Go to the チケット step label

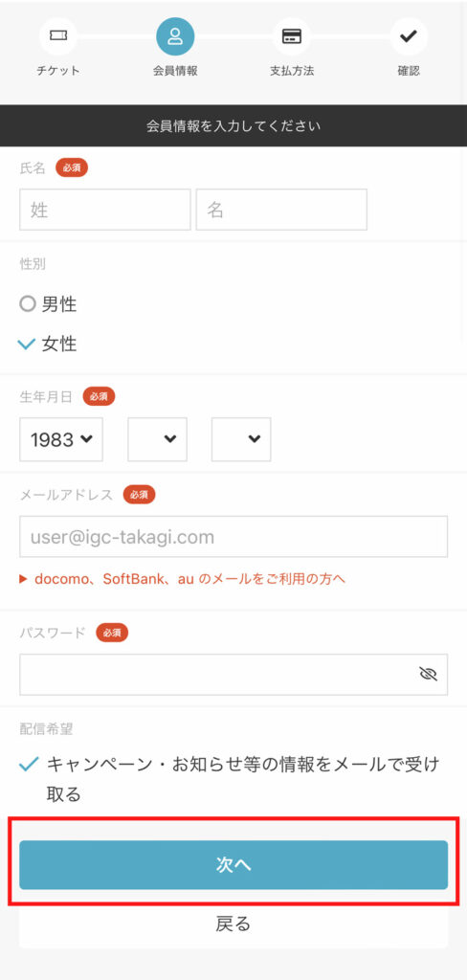58,71
